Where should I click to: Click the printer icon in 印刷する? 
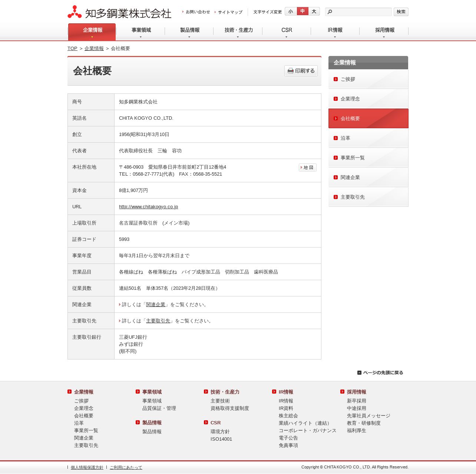pyautogui.click(x=291, y=71)
